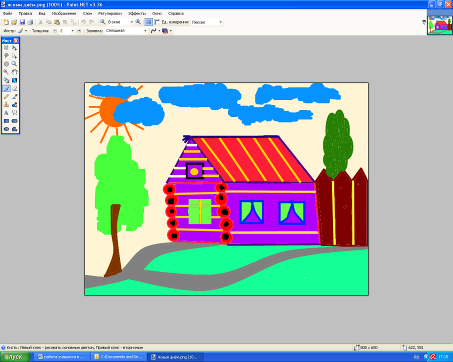
Task: Increase brush thickness with plus button
Action: (x=79, y=31)
